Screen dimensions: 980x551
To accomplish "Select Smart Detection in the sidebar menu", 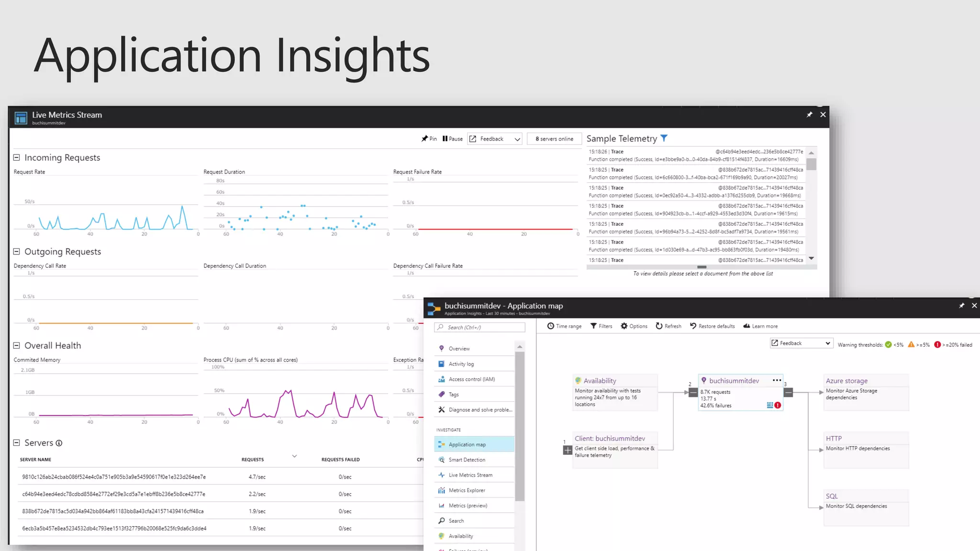I will point(467,460).
